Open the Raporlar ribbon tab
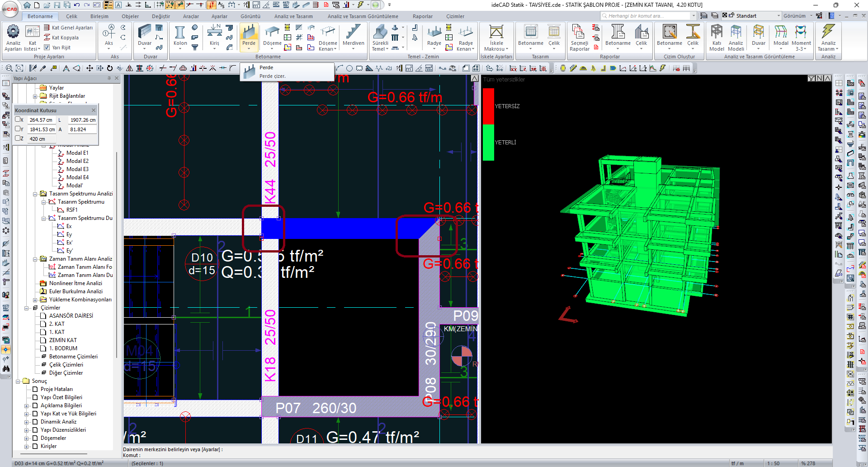This screenshot has width=868, height=467. pos(423,16)
